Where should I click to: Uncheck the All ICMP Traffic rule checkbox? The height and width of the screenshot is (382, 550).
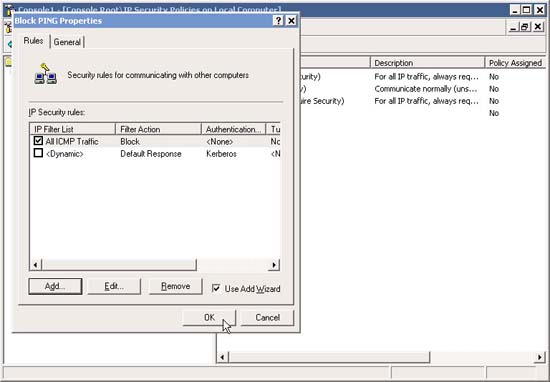[x=38, y=141]
